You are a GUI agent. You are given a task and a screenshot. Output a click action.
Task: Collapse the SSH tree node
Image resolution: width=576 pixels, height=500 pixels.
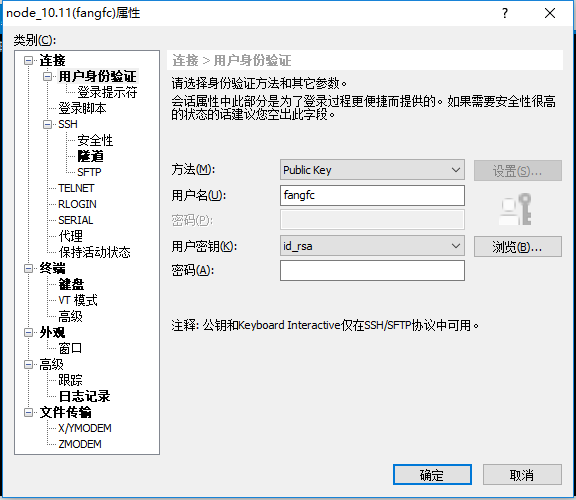(47, 124)
